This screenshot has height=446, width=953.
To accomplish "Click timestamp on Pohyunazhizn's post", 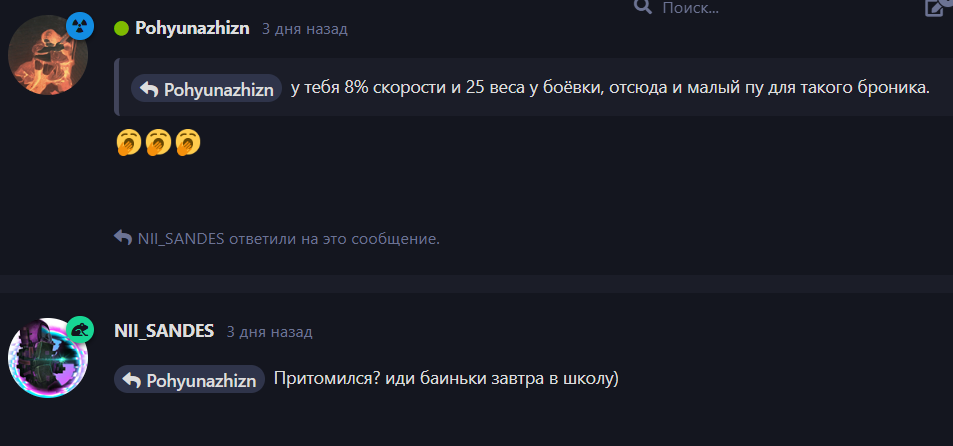I will click(x=304, y=29).
